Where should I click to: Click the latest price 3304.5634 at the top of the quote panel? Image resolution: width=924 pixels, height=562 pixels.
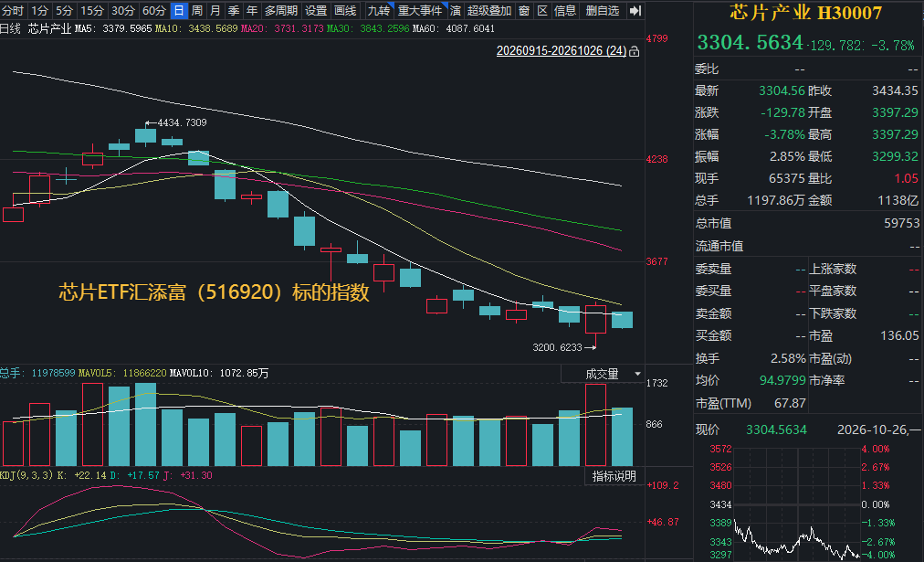[x=750, y=42]
